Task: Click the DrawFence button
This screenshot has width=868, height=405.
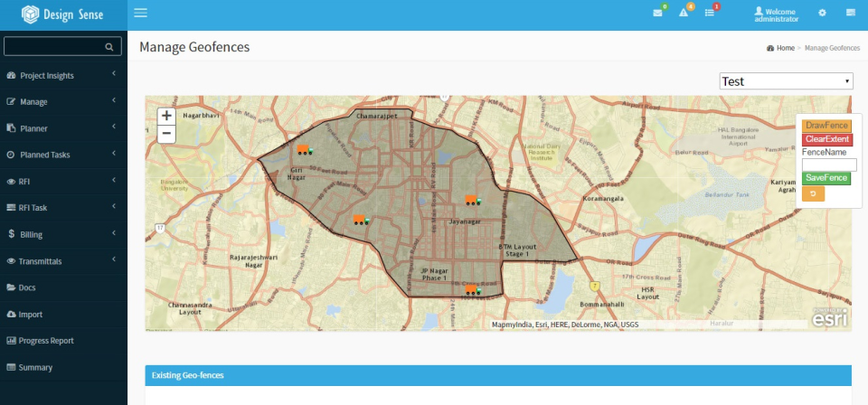Action: [x=826, y=127]
